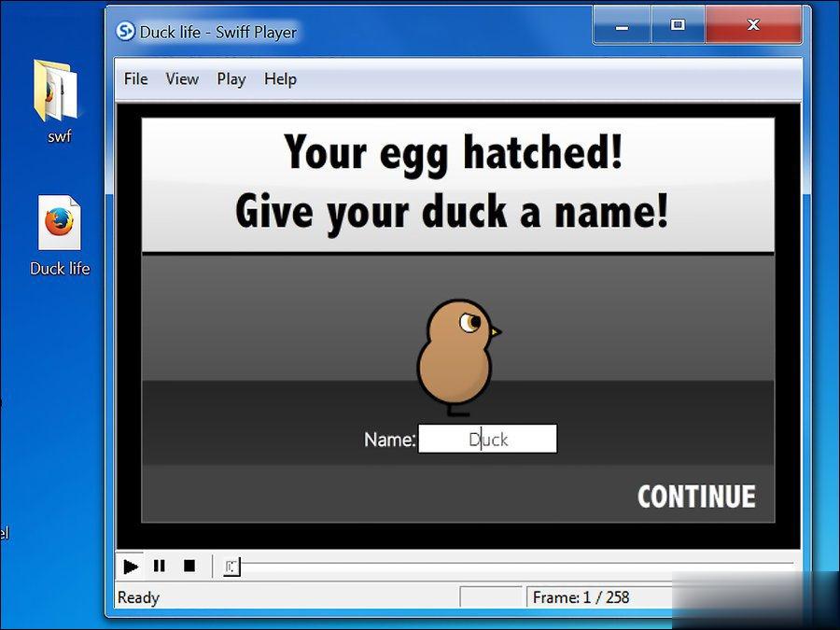Viewport: 840px width, 630px height.
Task: Open the View menu
Action: tap(182, 79)
